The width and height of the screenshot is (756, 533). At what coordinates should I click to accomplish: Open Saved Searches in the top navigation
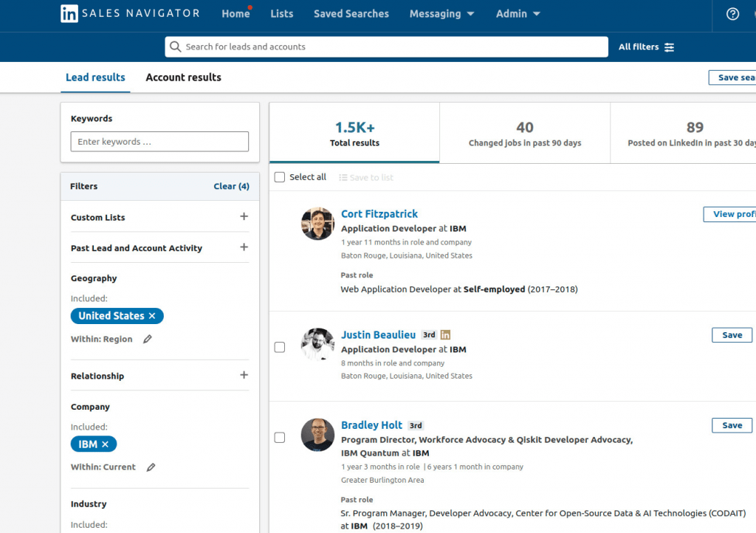click(x=351, y=14)
